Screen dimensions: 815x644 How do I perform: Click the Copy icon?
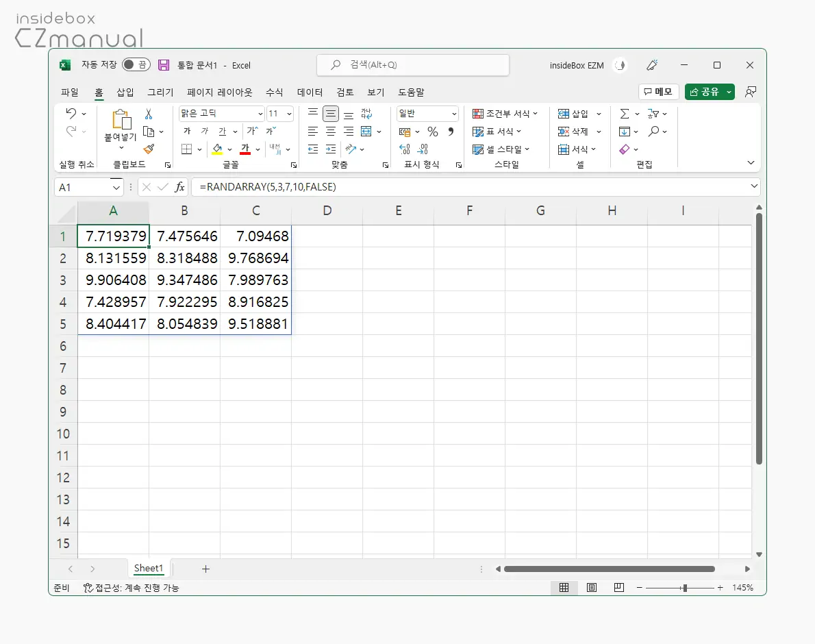(x=149, y=132)
